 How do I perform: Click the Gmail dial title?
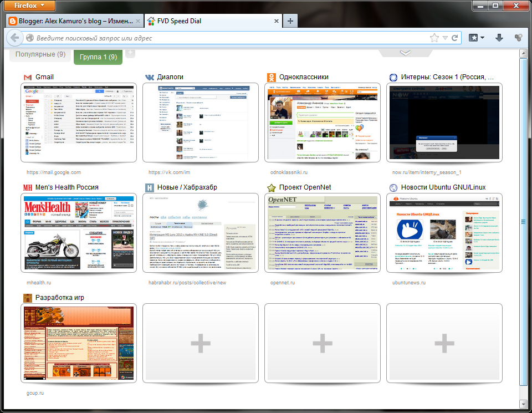pos(44,77)
